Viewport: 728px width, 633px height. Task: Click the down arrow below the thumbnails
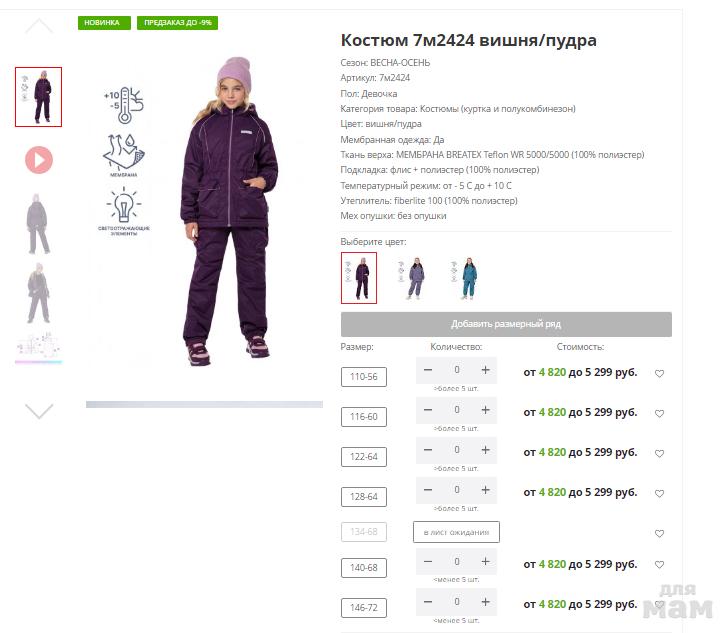pos(39,411)
